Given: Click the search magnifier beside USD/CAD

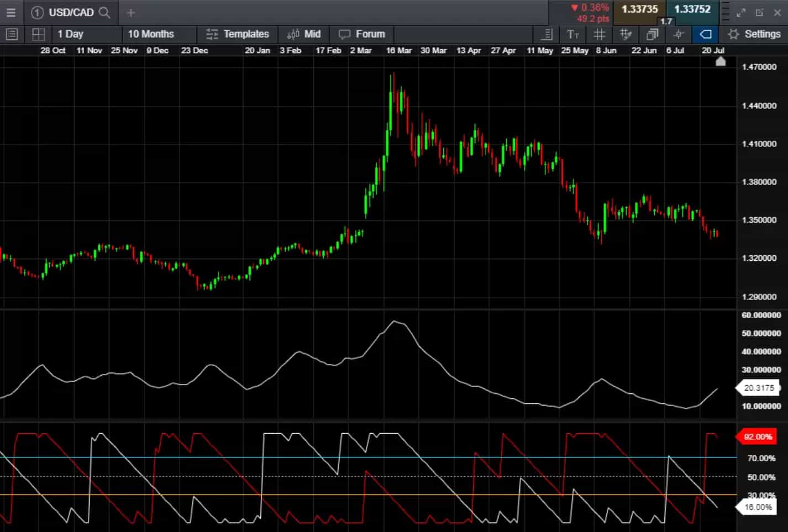Looking at the screenshot, I should (x=104, y=12).
